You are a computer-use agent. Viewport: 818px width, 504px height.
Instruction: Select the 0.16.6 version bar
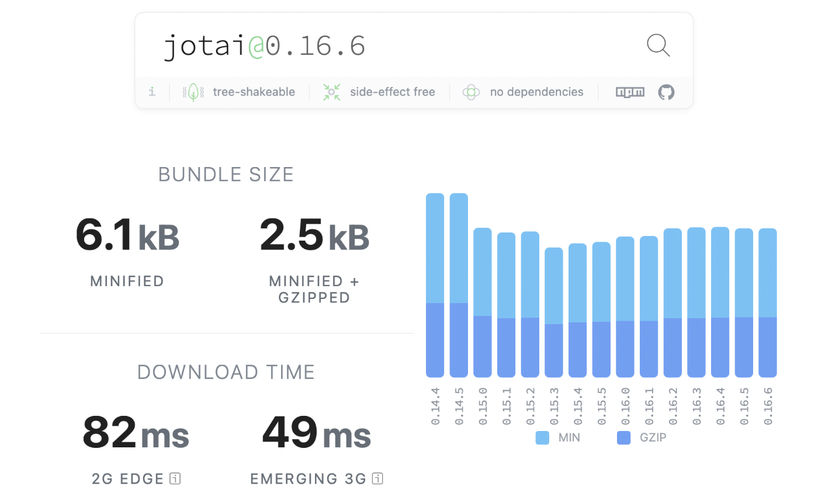pos(768,303)
